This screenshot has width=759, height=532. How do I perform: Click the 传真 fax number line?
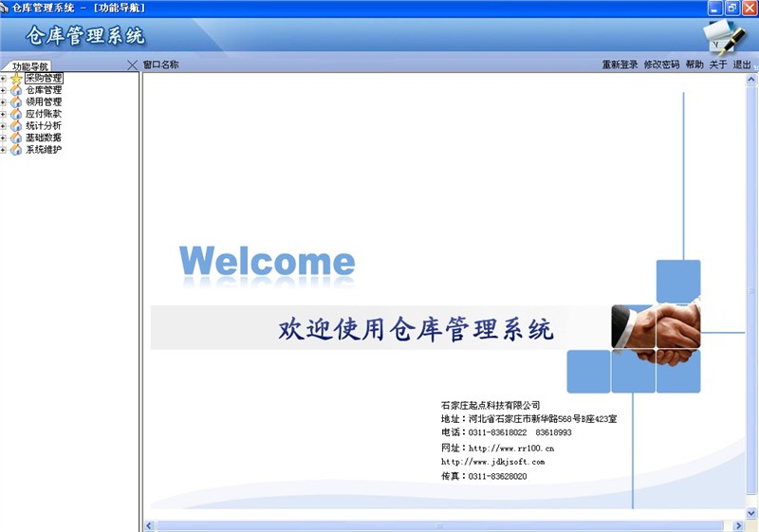click(484, 476)
